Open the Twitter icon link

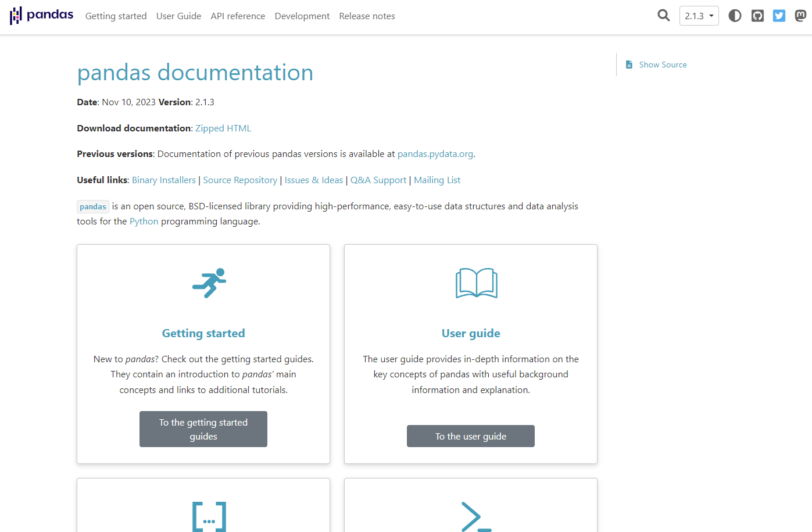pyautogui.click(x=779, y=16)
